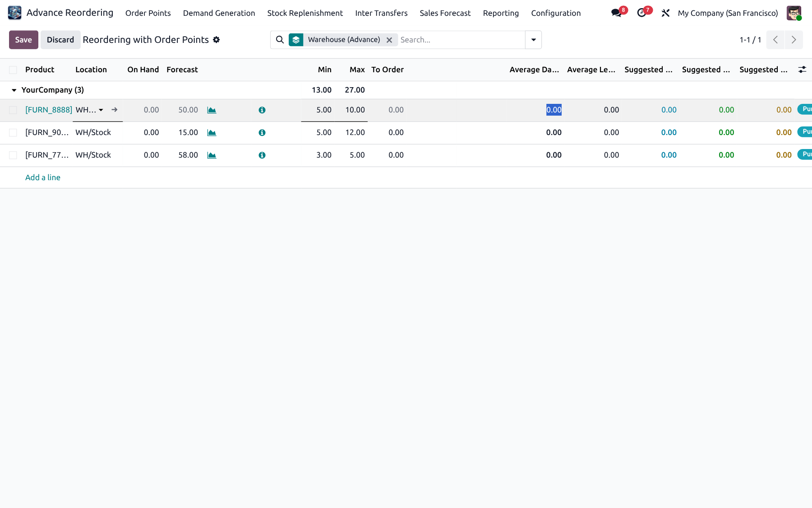Click the search magnifier icon
Image resolution: width=812 pixels, height=508 pixels.
click(280, 40)
